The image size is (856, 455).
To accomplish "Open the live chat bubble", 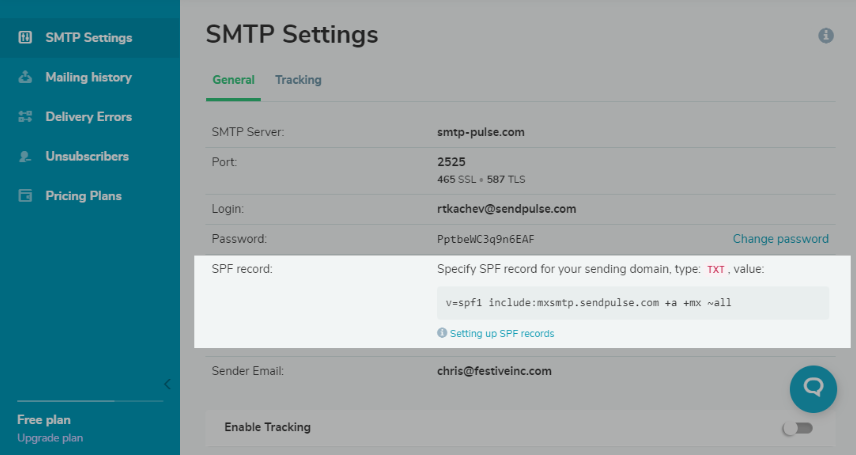I will point(813,389).
